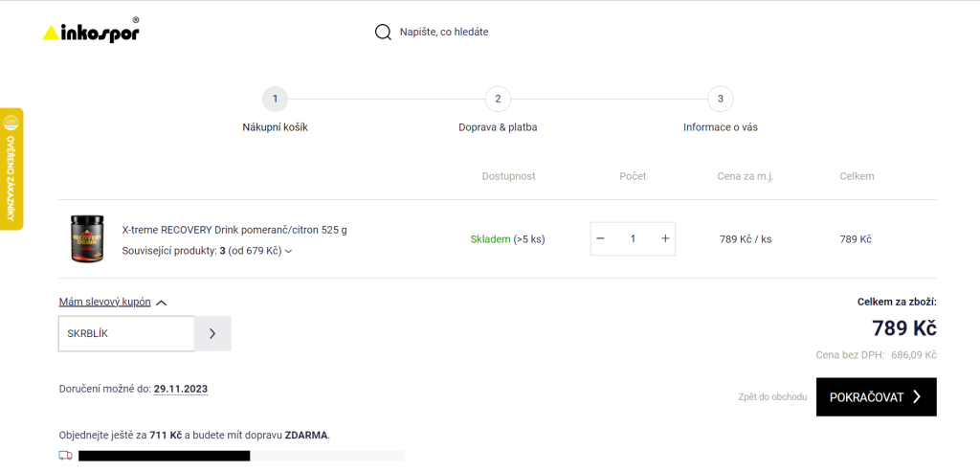Viewport: 980px width, 472px height.
Task: Decrease quantity with the minus button
Action: pos(601,238)
